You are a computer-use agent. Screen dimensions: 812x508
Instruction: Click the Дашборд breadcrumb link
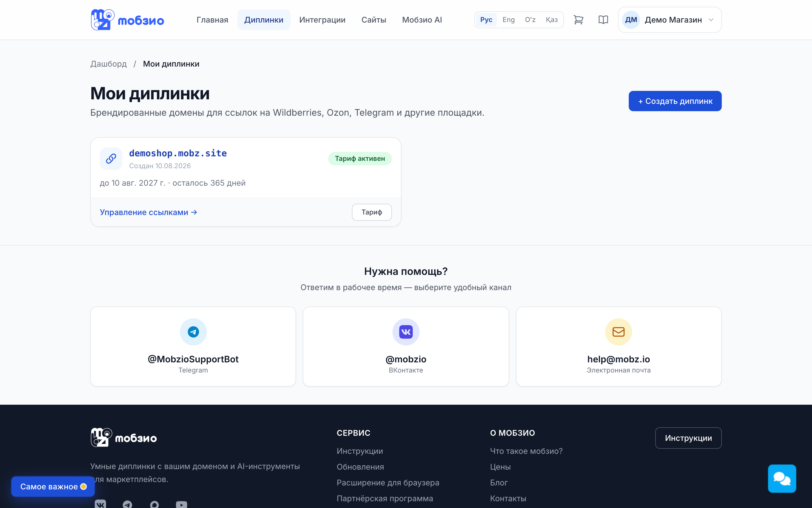(x=108, y=64)
